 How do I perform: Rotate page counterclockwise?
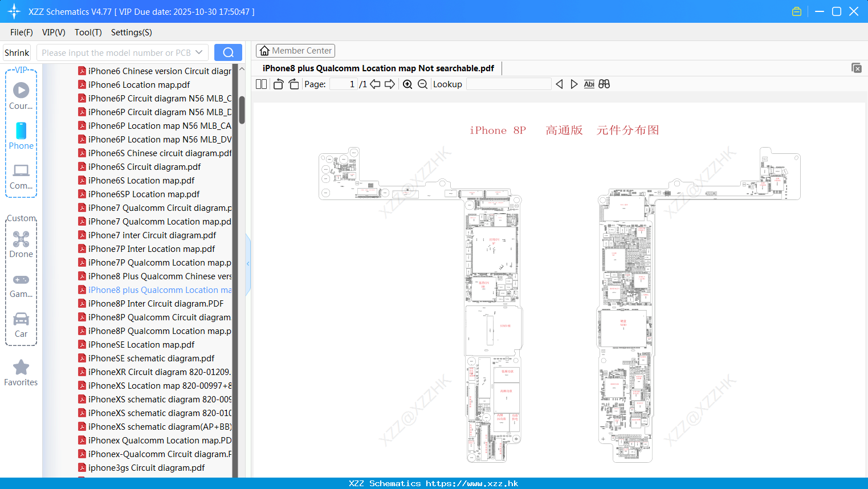point(278,84)
